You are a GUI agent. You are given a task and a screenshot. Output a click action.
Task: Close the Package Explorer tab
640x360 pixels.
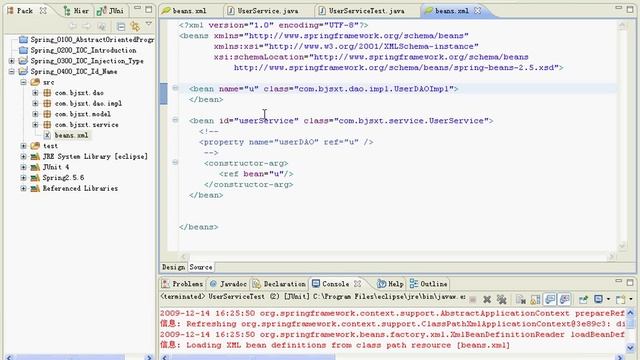pyautogui.click(x=43, y=11)
